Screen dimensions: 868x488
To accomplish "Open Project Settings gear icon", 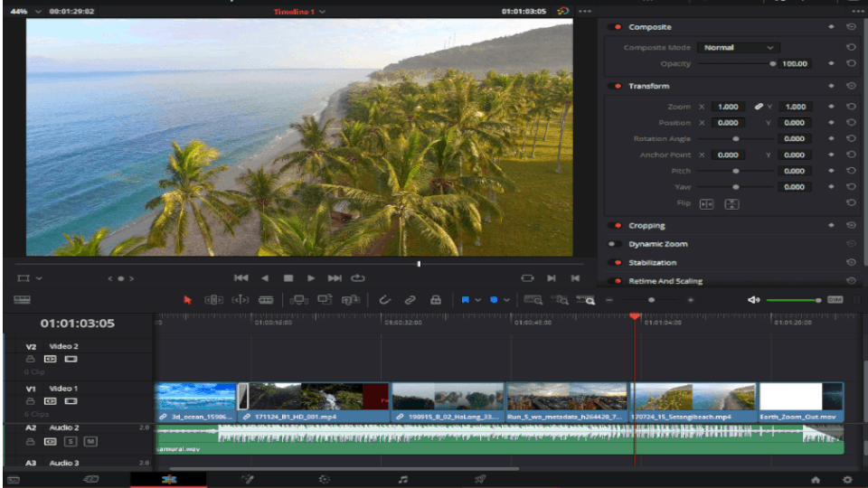I will pos(847,479).
